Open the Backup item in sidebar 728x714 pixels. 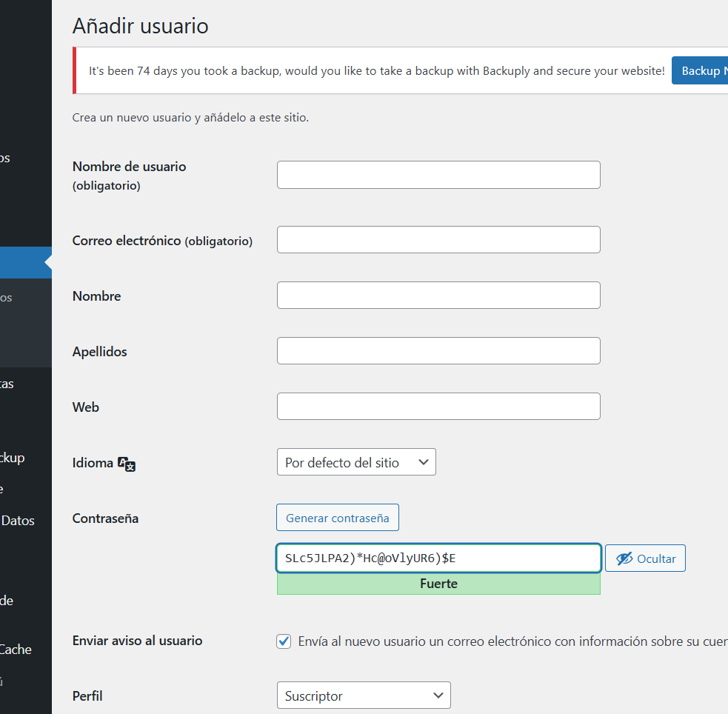(13, 458)
